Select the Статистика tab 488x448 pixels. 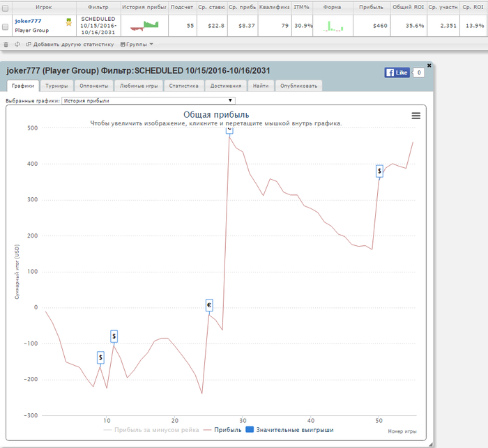(183, 86)
